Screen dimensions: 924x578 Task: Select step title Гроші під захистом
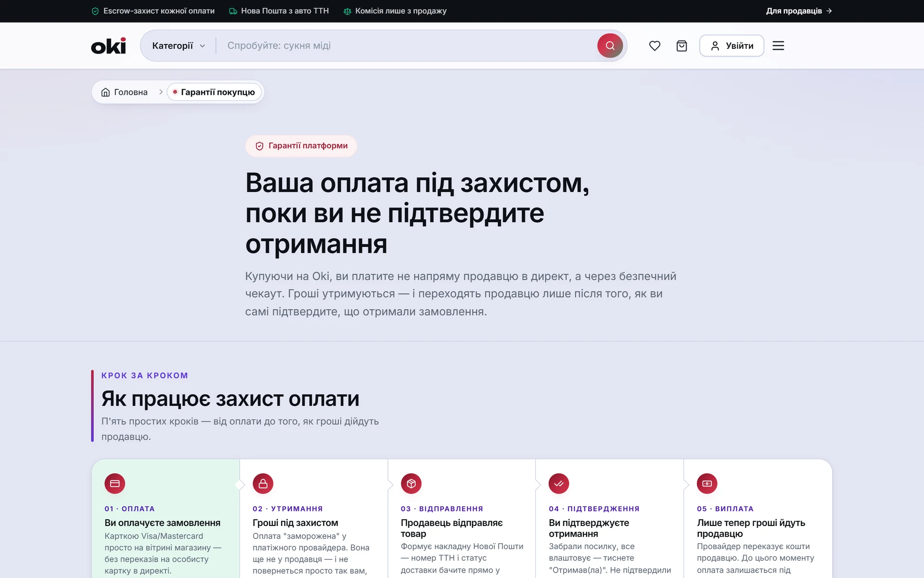click(x=295, y=523)
